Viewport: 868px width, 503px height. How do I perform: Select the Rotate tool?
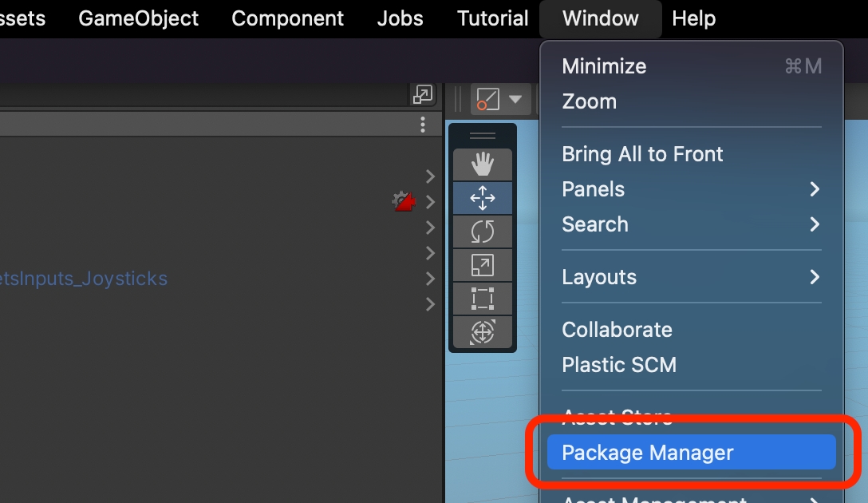483,232
